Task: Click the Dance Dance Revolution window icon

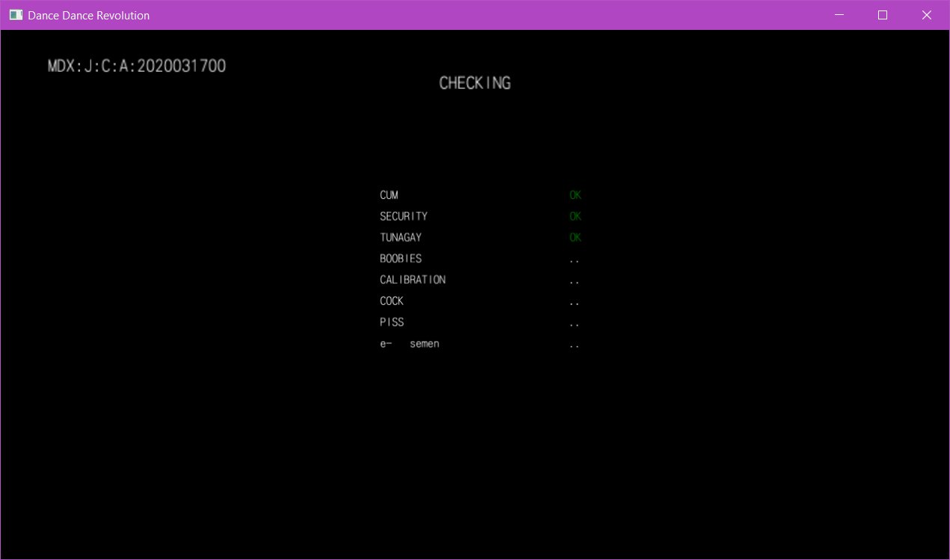Action: tap(16, 15)
